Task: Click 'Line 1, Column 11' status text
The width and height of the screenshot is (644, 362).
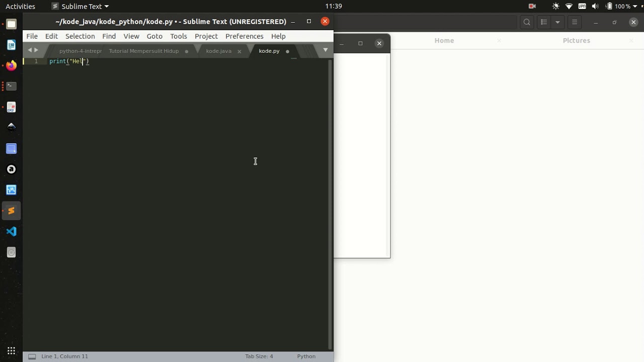Action: click(64, 356)
